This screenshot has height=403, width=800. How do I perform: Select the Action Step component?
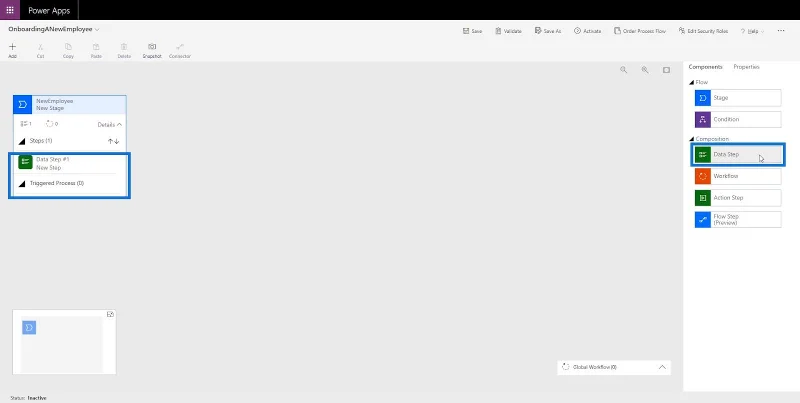point(738,197)
